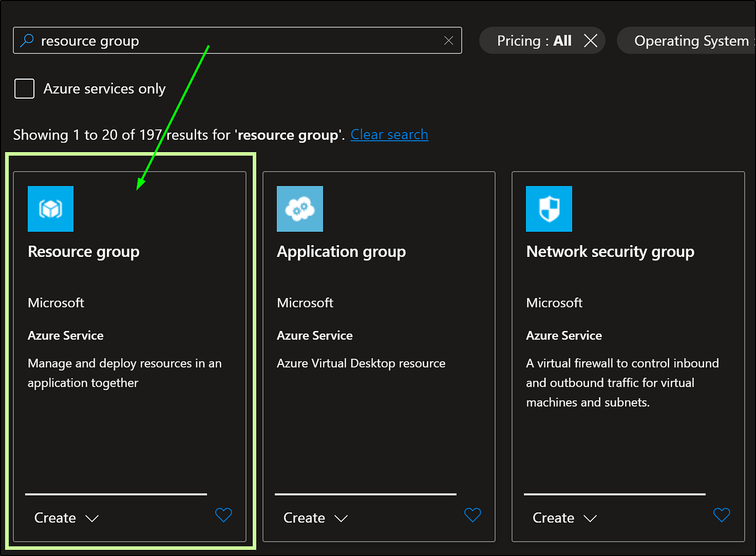Click the search magnifier icon
Screen dimensions: 756x556
coord(26,40)
